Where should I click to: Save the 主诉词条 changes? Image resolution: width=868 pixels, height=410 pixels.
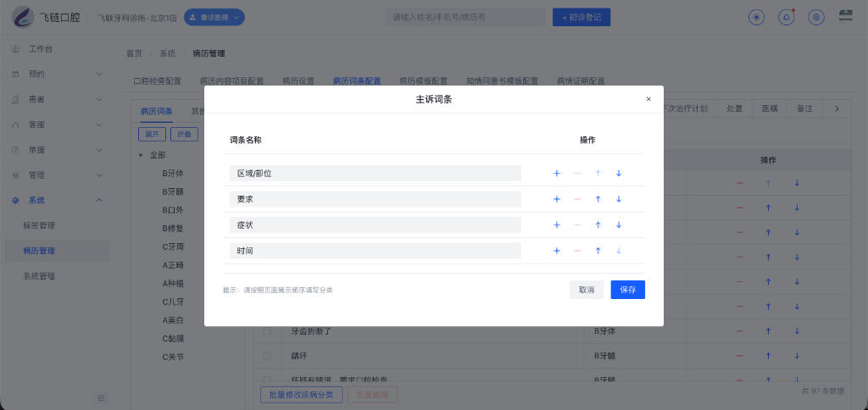(628, 290)
